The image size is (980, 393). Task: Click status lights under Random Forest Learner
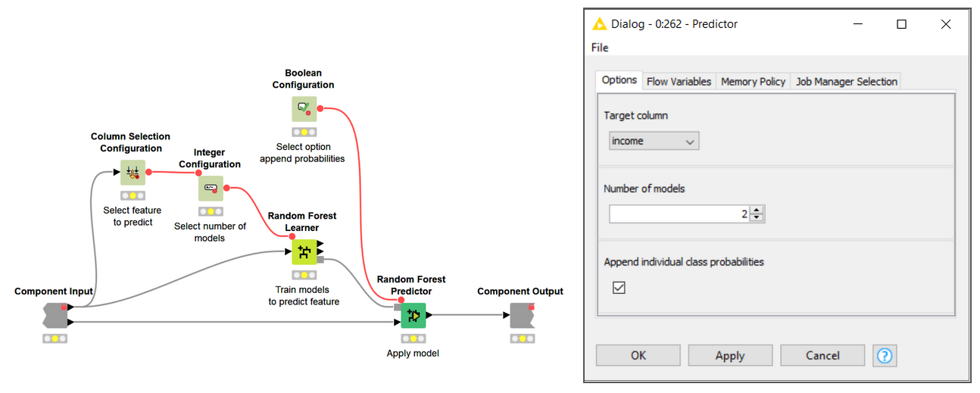(304, 275)
